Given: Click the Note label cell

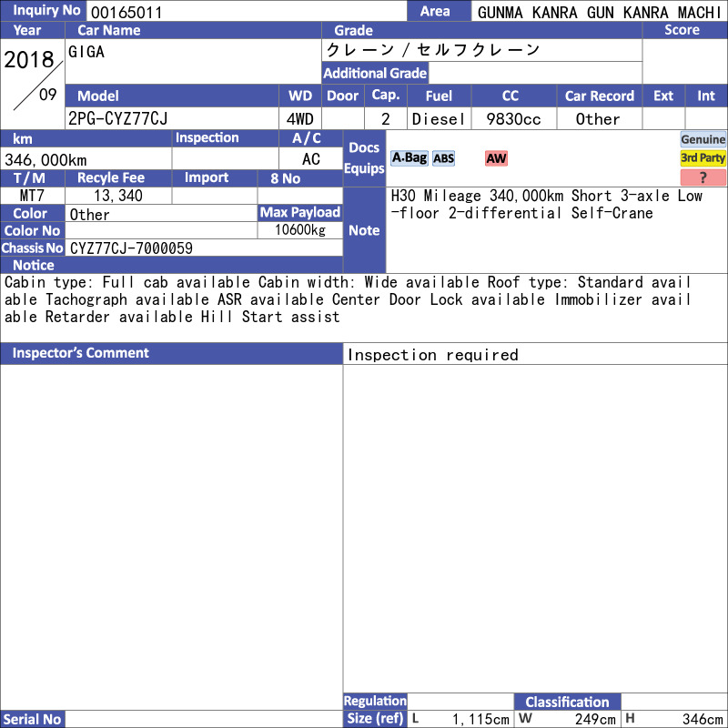Looking at the screenshot, I should [364, 230].
